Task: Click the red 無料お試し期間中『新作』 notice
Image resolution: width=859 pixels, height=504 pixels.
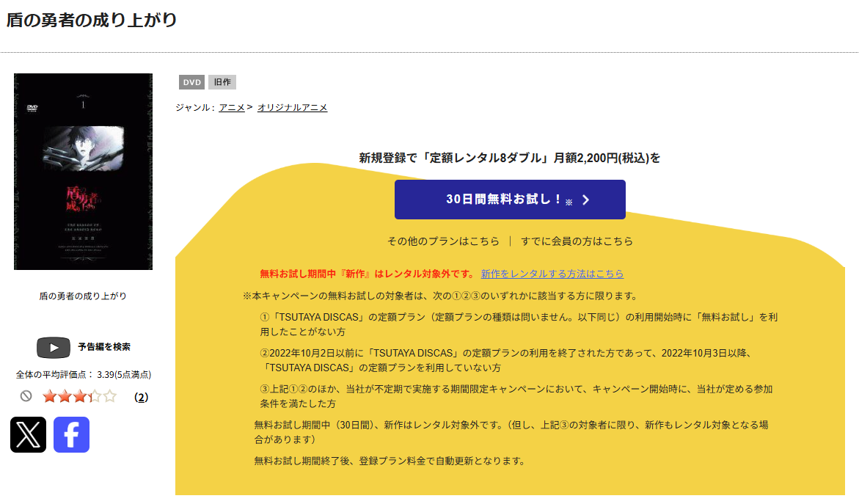Action: click(x=368, y=274)
